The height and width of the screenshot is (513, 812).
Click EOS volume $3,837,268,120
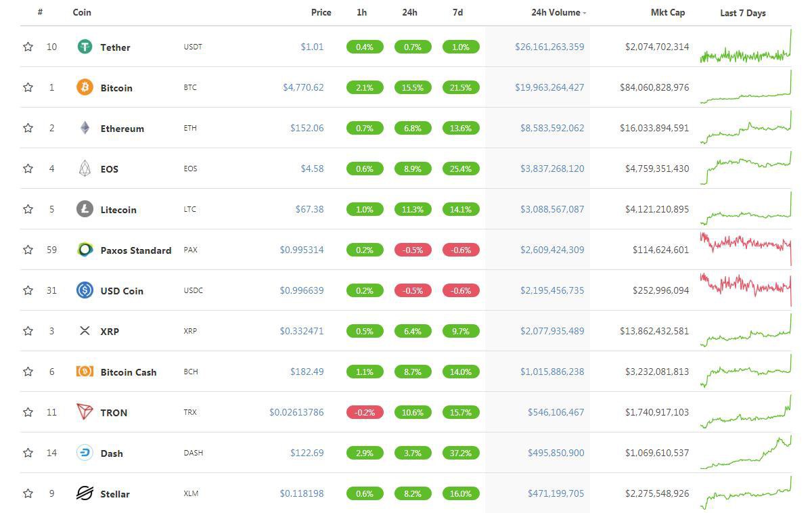pos(552,169)
